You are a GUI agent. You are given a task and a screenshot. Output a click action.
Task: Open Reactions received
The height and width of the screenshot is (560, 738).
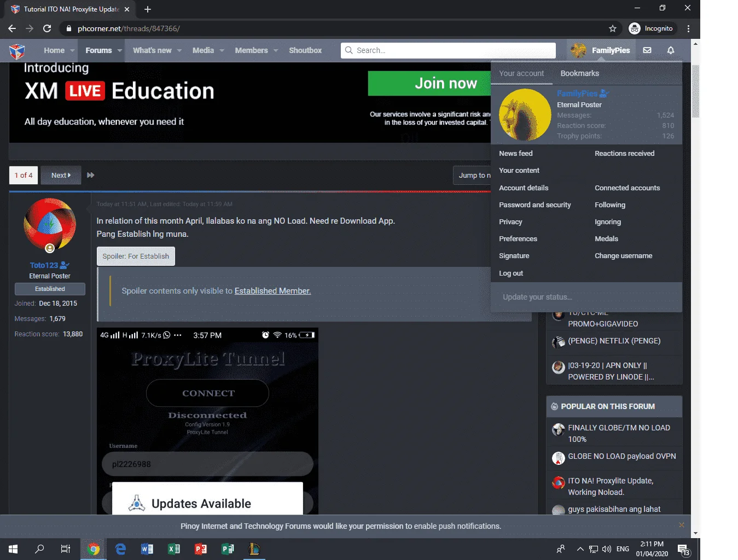(x=625, y=154)
